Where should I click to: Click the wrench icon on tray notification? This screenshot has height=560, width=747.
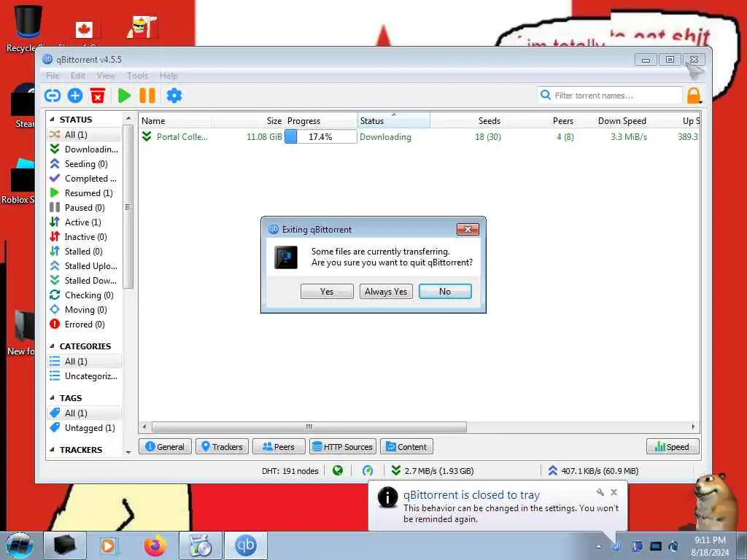point(600,492)
